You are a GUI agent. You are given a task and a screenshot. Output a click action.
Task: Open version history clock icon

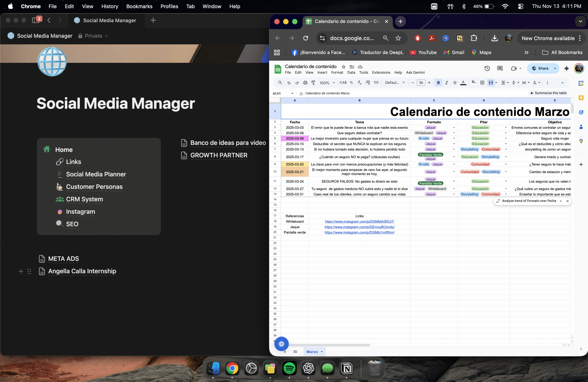click(487, 68)
